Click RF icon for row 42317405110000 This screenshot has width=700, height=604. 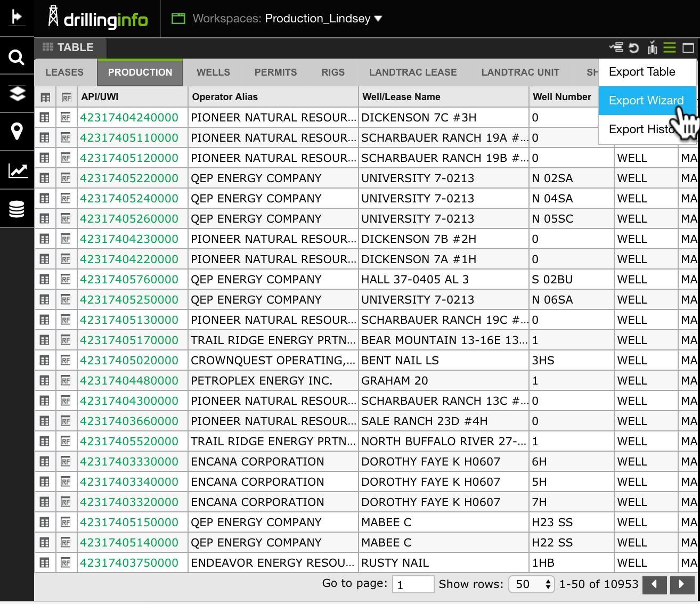click(x=66, y=137)
